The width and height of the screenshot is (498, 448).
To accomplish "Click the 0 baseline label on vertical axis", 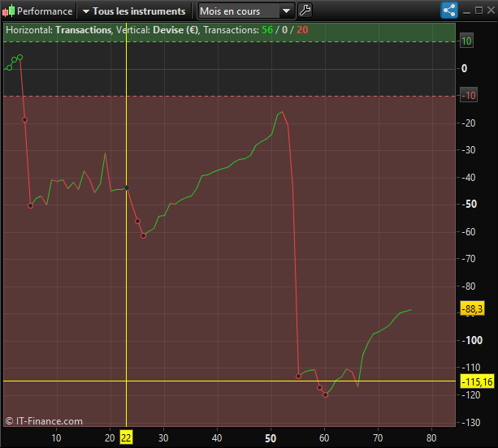I will pyautogui.click(x=465, y=68).
